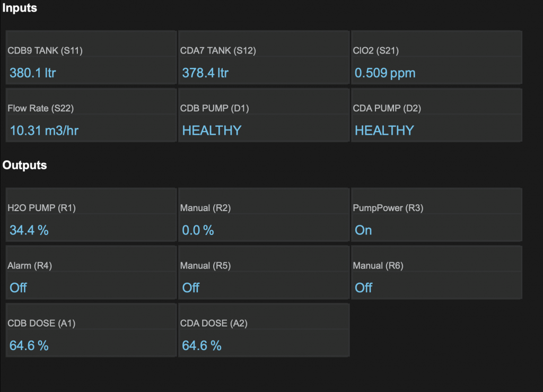Click the Outputs section heading
The height and width of the screenshot is (392, 543).
click(x=24, y=165)
